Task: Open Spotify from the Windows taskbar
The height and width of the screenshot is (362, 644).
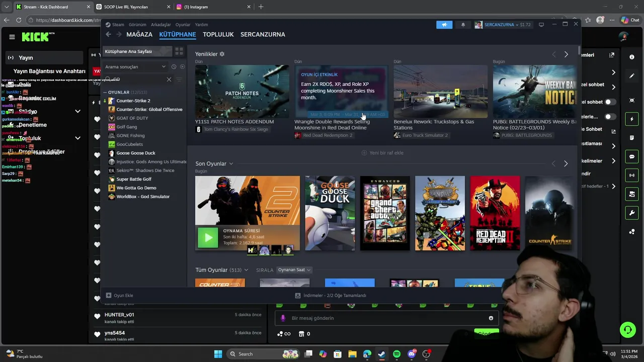Action: [x=396, y=354]
